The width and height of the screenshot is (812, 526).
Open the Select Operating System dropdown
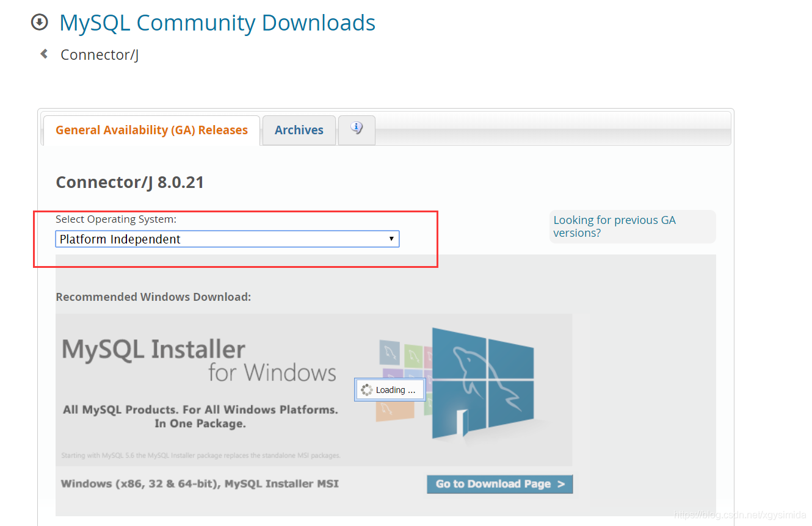[227, 239]
